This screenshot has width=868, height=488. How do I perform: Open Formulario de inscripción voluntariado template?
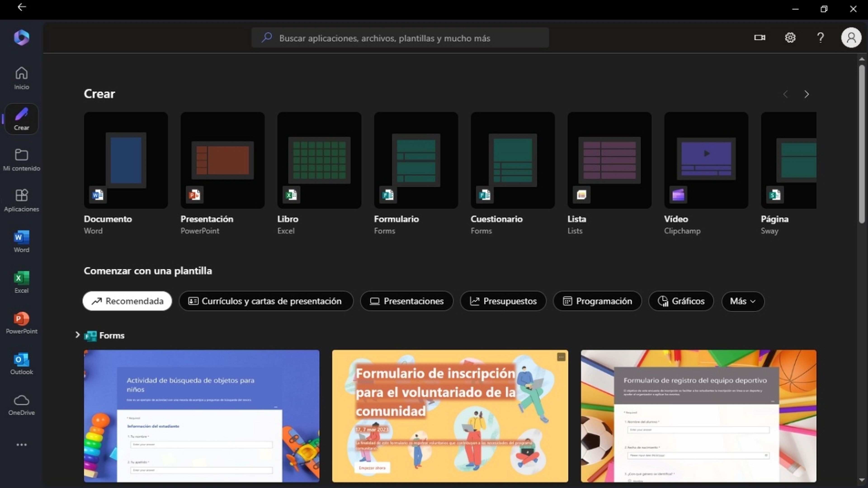click(x=450, y=416)
